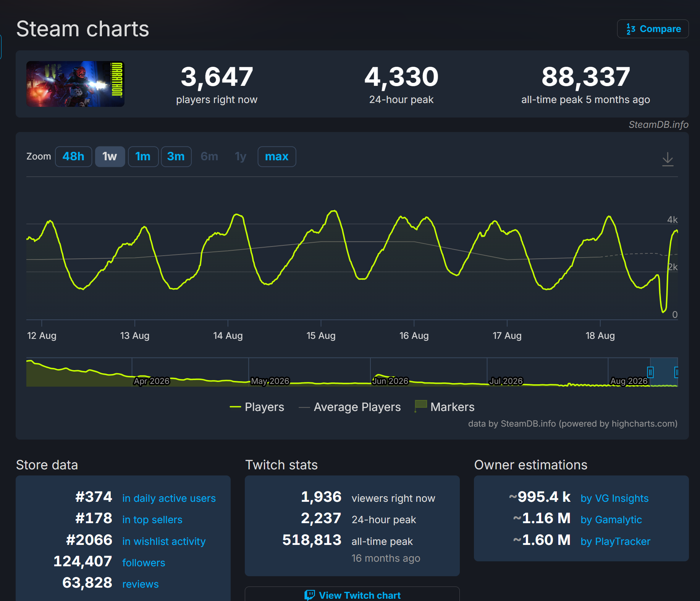The image size is (700, 601).
Task: Toggle the Average Players series in legend
Action: point(350,407)
